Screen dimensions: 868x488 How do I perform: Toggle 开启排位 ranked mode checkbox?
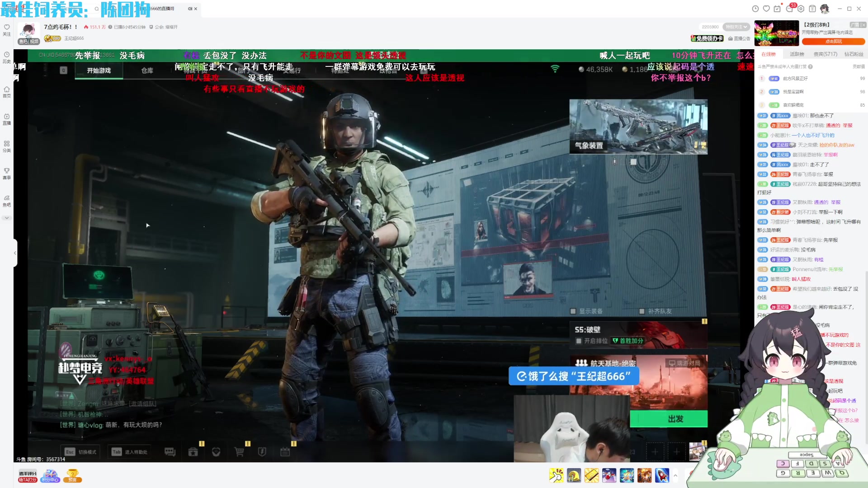click(579, 341)
